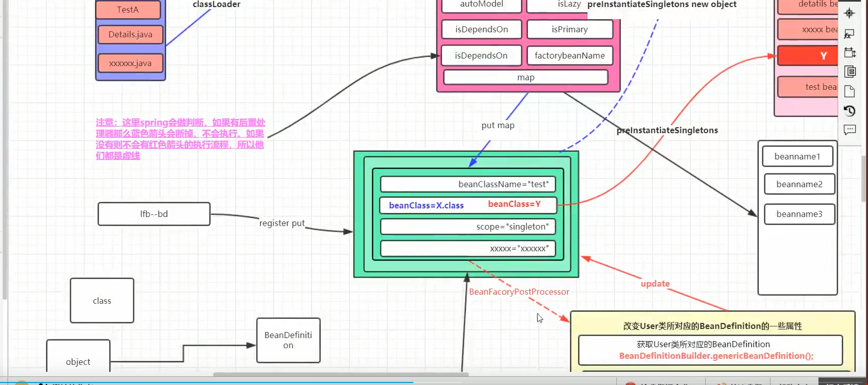Image resolution: width=868 pixels, height=385 pixels.
Task: Click BeanDefinitionBuilder.genericBeanDefinition(); orange text
Action: (x=716, y=356)
